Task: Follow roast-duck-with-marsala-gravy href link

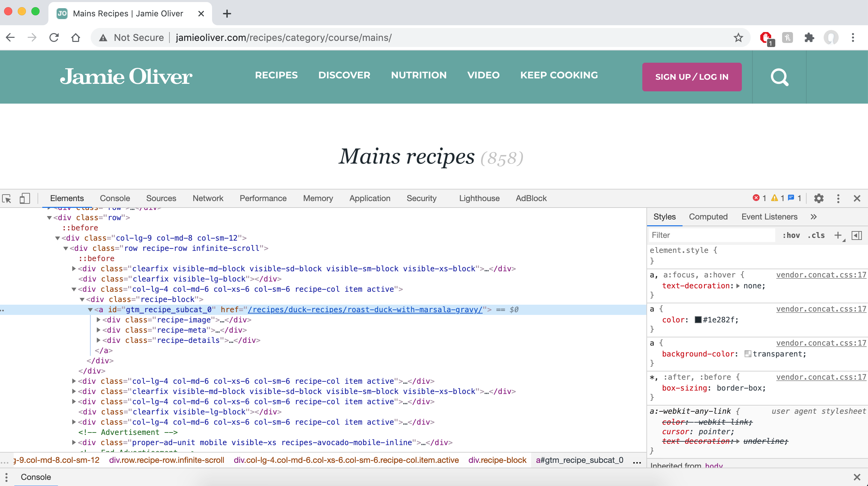Action: tap(365, 309)
